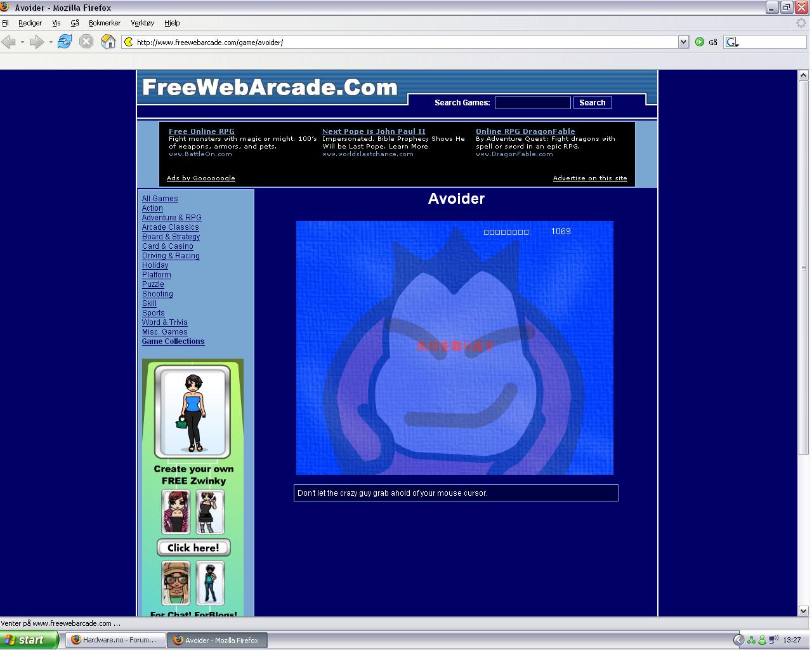
Task: Open the Windows Start menu
Action: pos(29,640)
